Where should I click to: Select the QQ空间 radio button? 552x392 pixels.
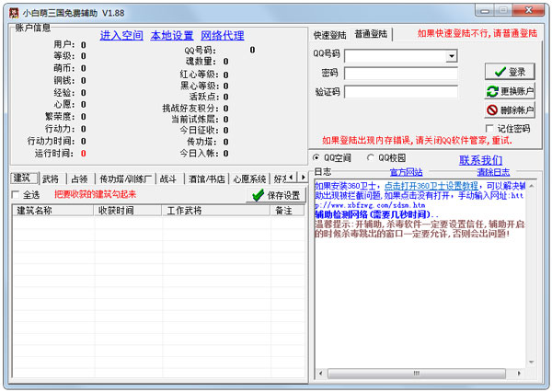tap(316, 157)
